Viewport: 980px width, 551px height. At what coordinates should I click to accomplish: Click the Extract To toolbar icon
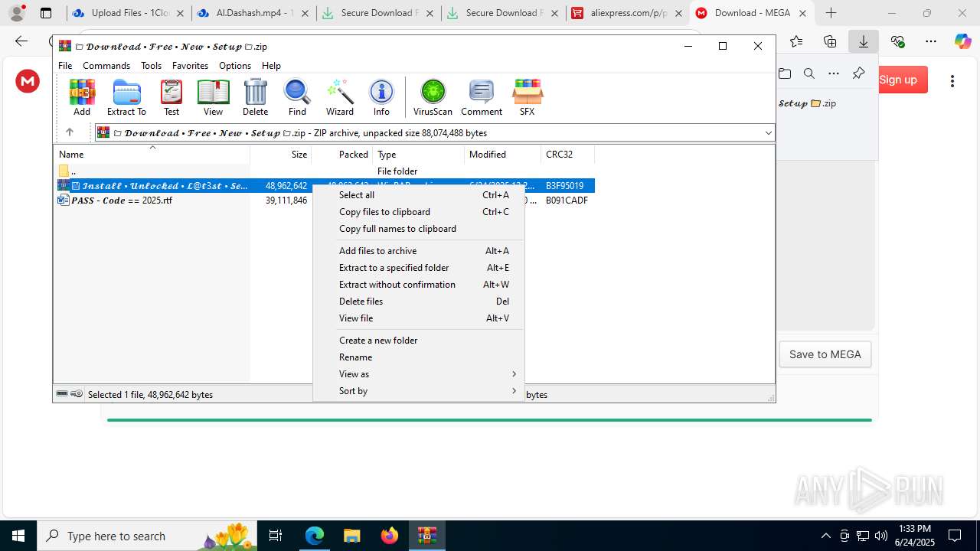tap(126, 97)
